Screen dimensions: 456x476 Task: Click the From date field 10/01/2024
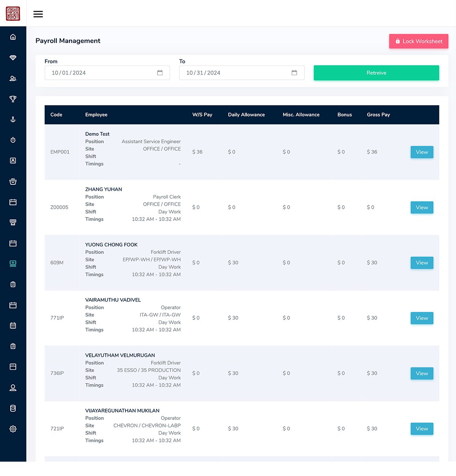107,73
